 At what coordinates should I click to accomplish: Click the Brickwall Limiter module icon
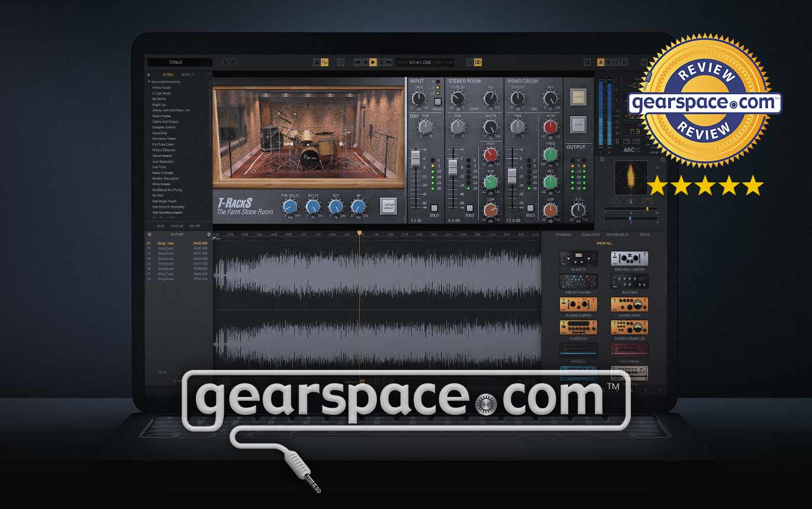coord(629,259)
